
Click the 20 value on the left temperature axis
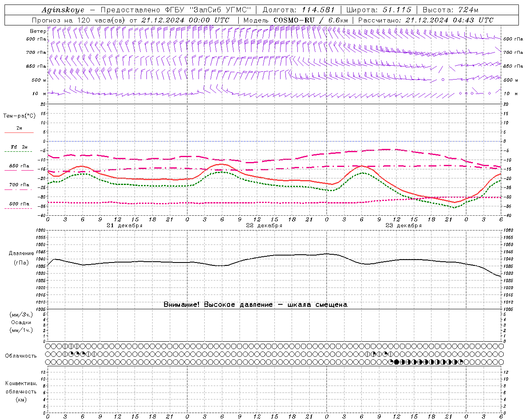(43, 104)
